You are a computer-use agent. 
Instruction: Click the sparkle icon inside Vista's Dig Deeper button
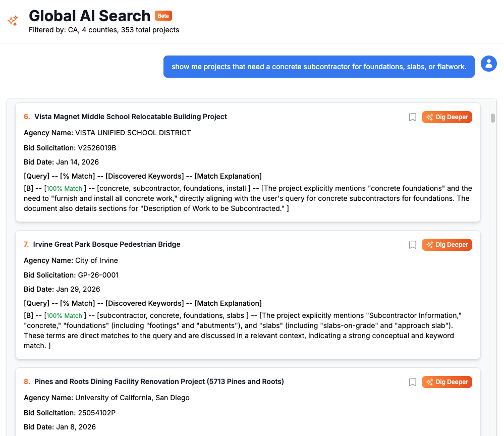(x=429, y=117)
